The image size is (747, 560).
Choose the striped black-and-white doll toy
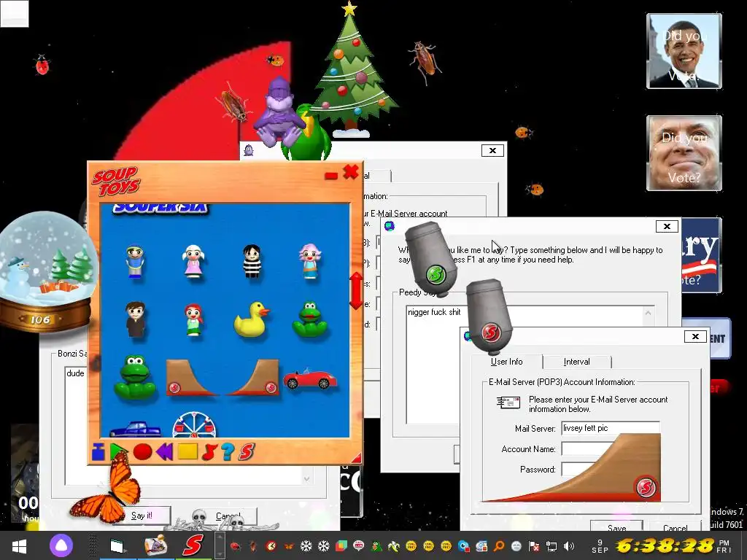pyautogui.click(x=252, y=261)
